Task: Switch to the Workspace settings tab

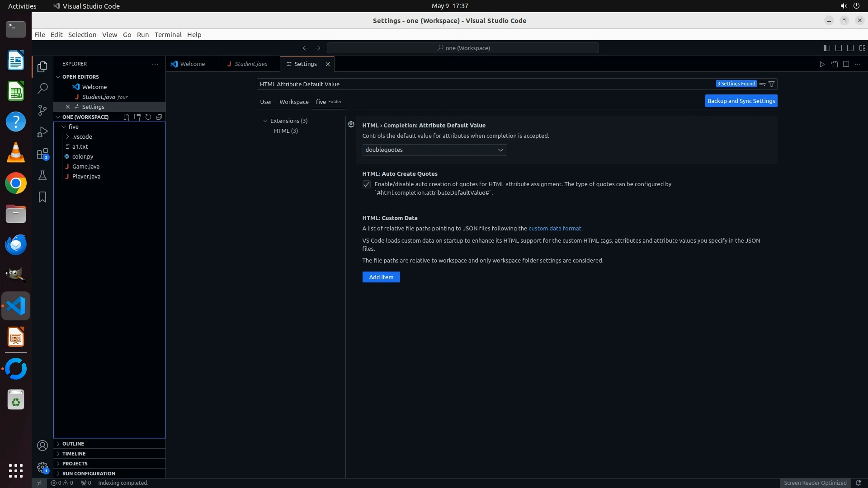Action: tap(294, 102)
